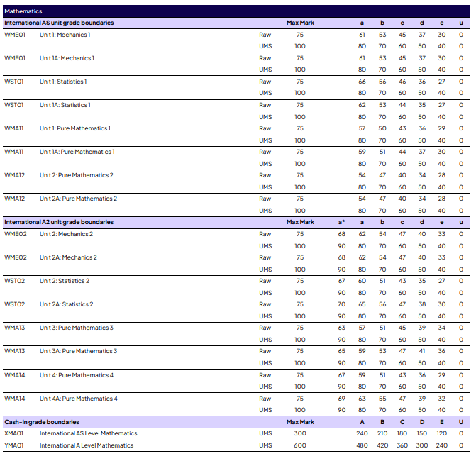
Task: Click the XMA01 code cell
Action: point(15,433)
